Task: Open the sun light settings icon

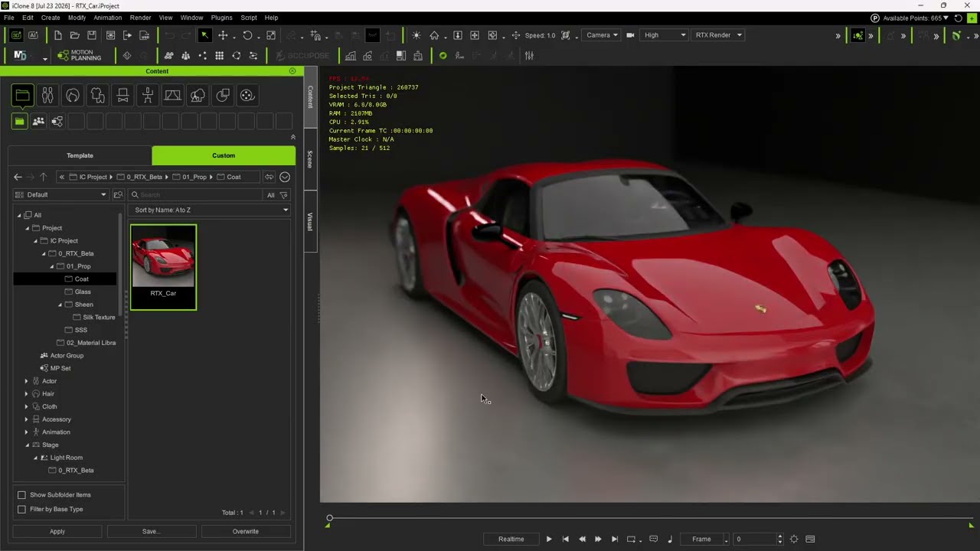Action: coord(416,35)
